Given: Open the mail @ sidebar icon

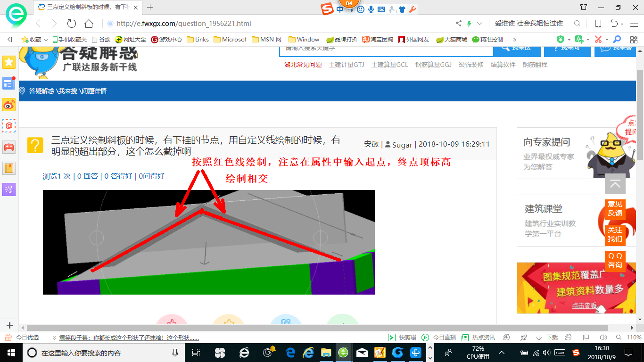Looking at the screenshot, I should tap(9, 126).
